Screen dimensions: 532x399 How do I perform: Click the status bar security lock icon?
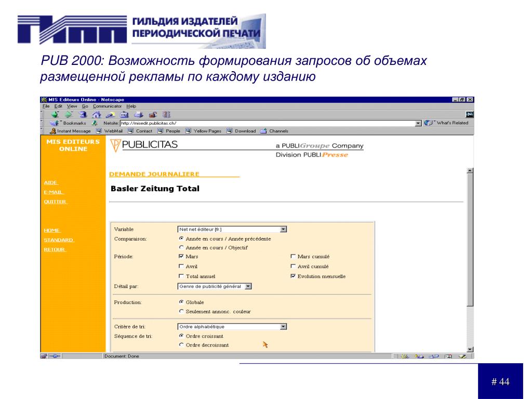click(44, 356)
